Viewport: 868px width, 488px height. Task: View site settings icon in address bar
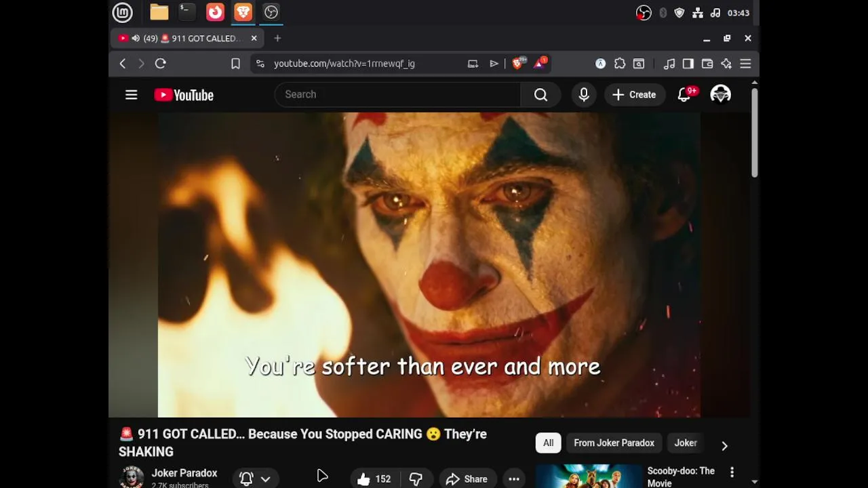point(260,64)
